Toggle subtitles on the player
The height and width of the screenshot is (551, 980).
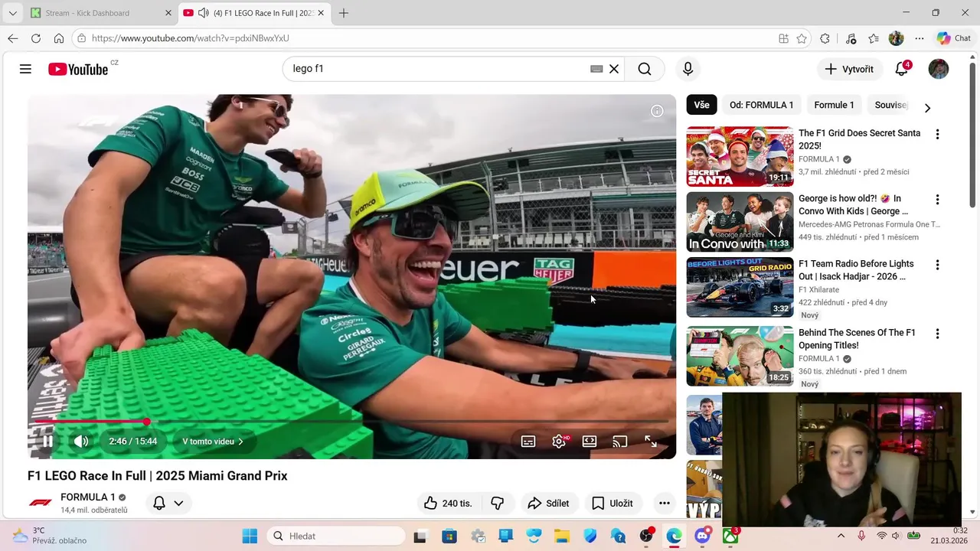click(x=528, y=441)
